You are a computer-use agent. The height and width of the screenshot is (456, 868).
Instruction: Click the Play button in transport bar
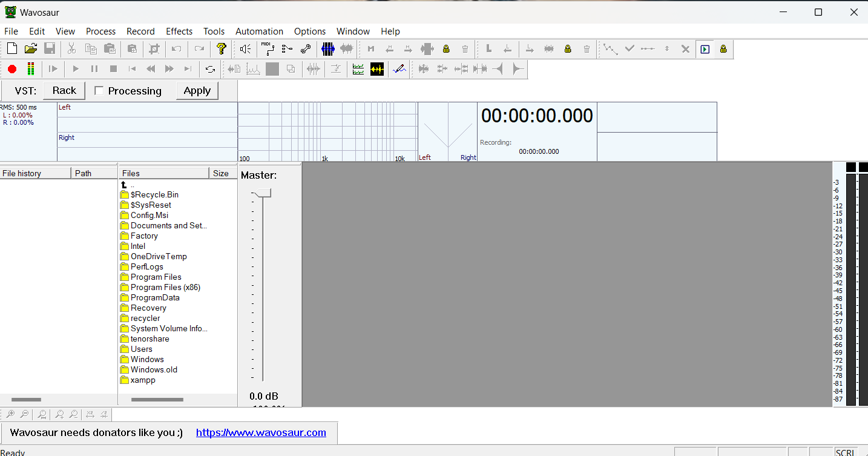point(76,69)
